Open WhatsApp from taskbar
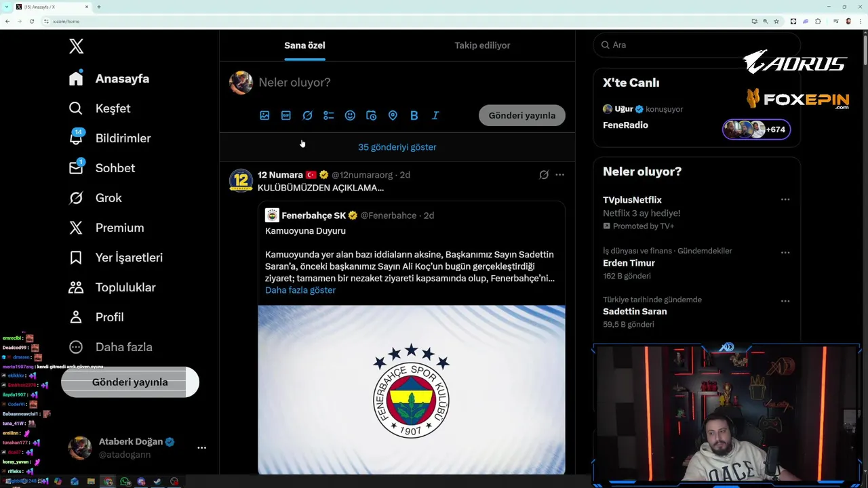This screenshot has width=868, height=488. click(125, 482)
